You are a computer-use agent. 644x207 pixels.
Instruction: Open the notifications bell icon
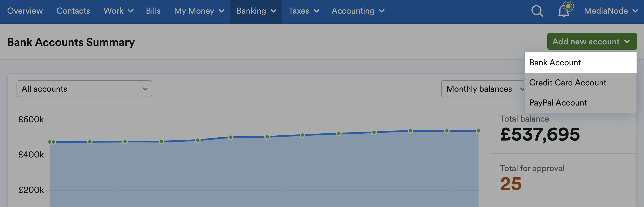[x=564, y=11]
